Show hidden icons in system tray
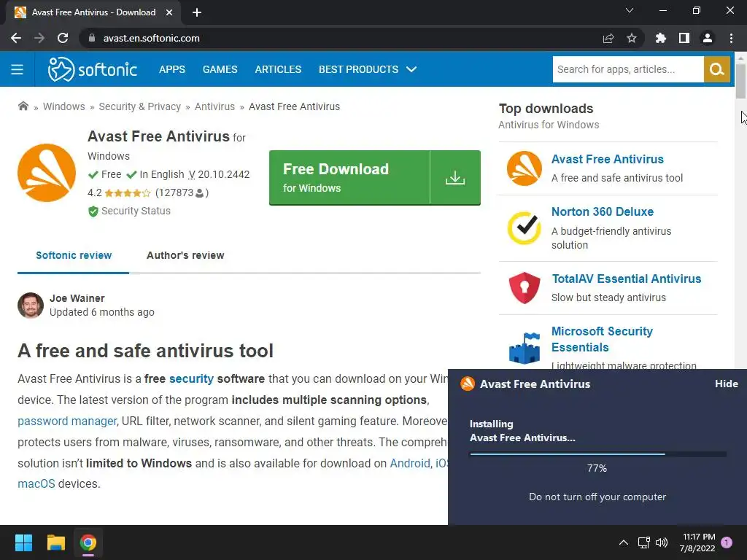747x560 pixels. point(623,542)
